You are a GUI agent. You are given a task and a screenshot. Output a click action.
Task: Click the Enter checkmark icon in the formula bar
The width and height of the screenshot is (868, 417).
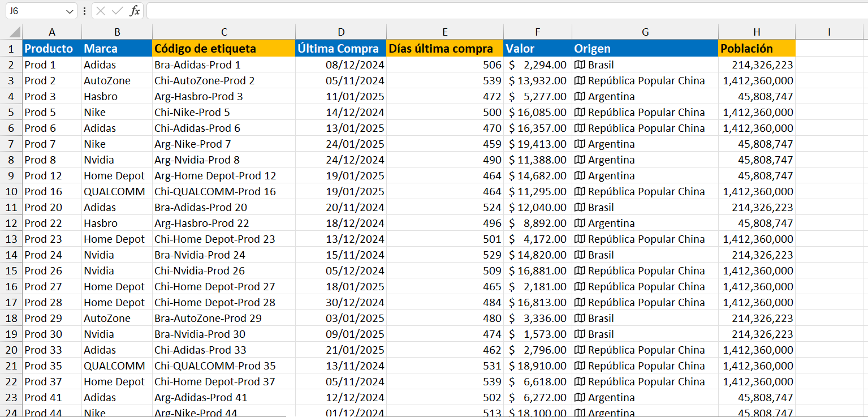pos(117,11)
